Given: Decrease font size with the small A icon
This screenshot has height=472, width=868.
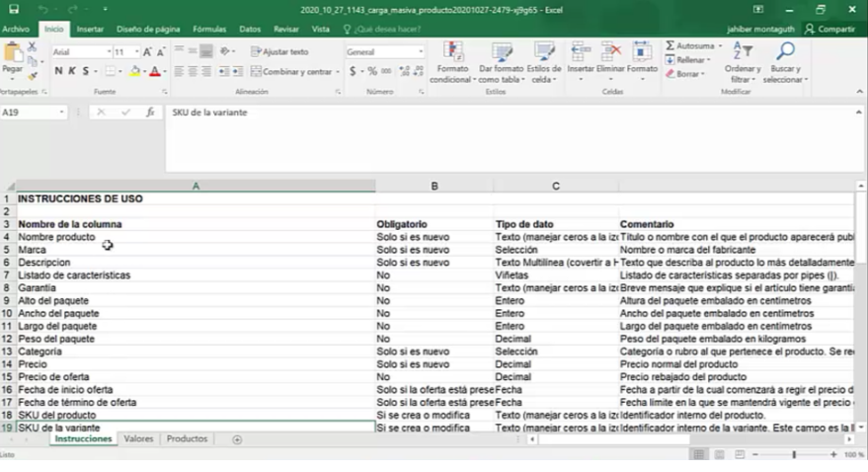Looking at the screenshot, I should coord(161,52).
